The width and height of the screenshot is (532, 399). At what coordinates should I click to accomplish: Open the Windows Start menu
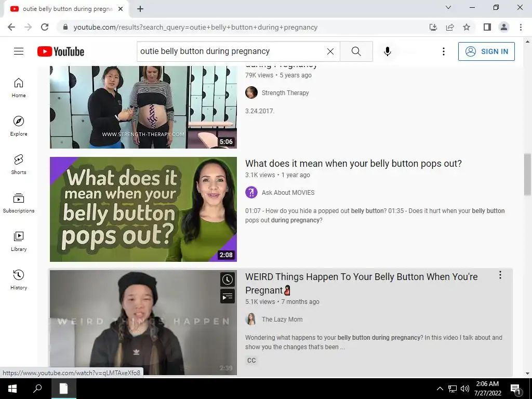(12, 389)
